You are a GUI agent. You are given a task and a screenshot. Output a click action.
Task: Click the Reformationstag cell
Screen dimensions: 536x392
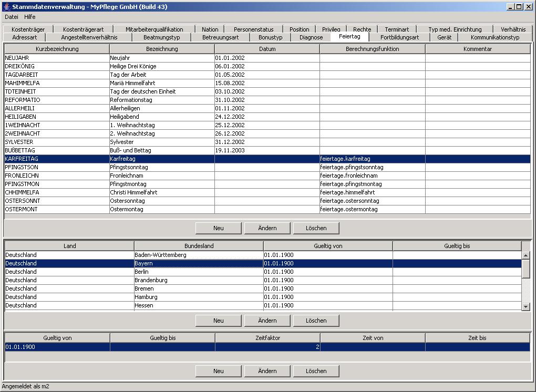(x=162, y=100)
